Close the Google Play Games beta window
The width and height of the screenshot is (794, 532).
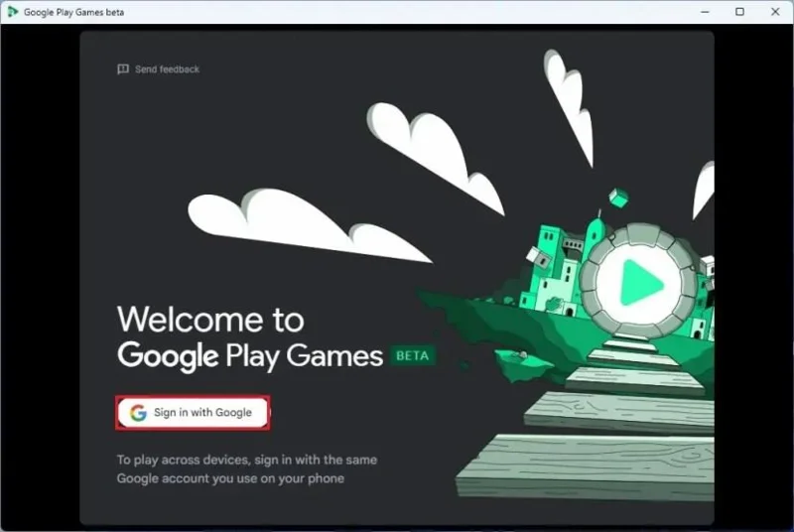[x=775, y=12]
